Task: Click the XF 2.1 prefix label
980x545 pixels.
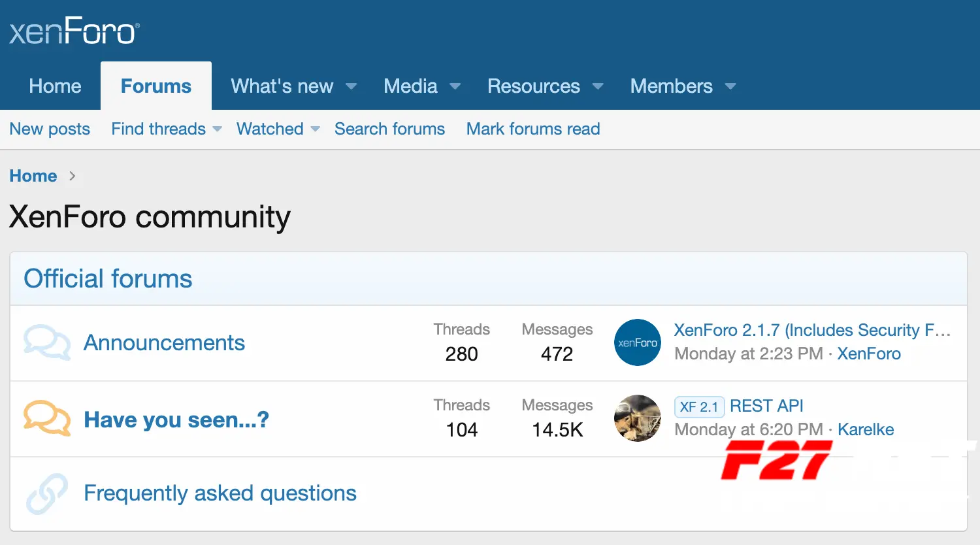Action: point(699,406)
